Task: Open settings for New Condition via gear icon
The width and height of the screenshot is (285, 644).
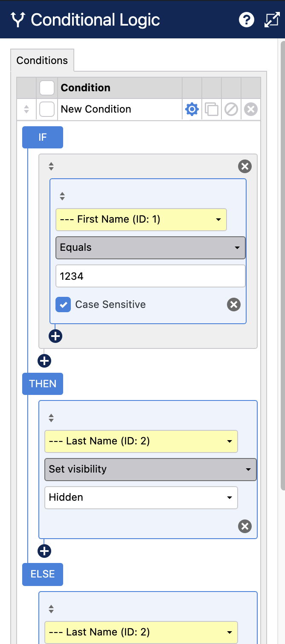Action: [192, 109]
